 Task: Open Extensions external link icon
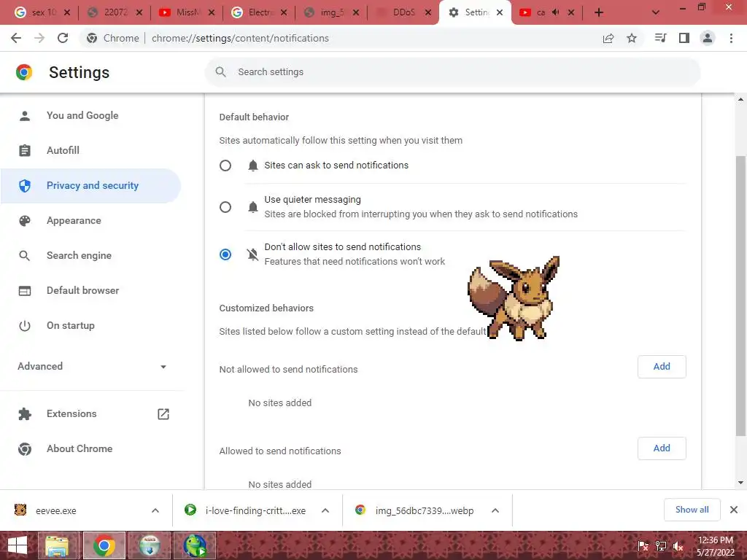(x=163, y=414)
